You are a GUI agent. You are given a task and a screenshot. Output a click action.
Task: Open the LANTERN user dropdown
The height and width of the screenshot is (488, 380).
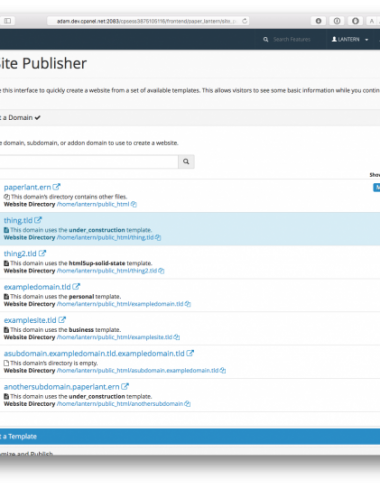350,39
